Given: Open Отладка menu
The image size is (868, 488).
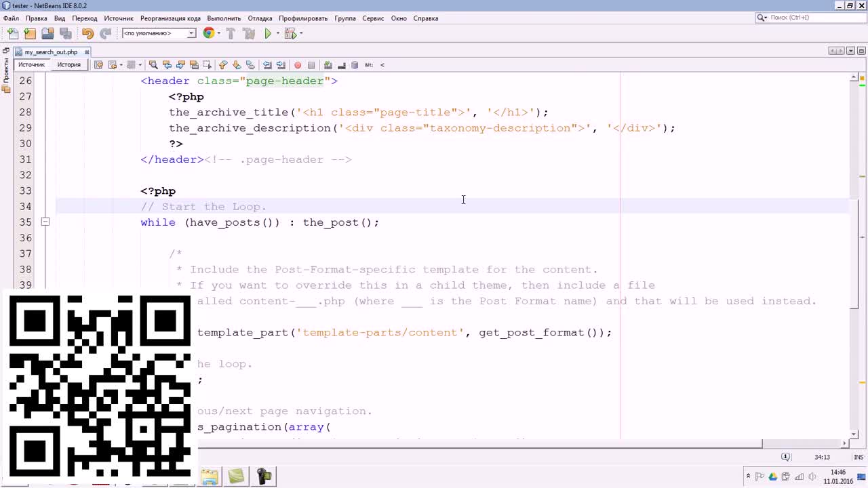Looking at the screenshot, I should (x=260, y=18).
